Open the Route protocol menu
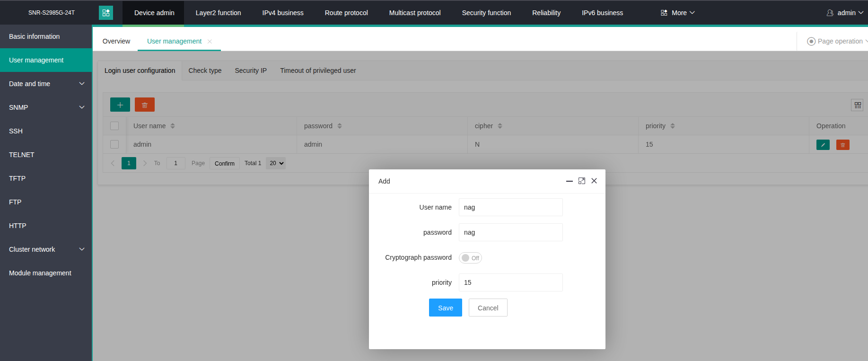This screenshot has width=868, height=361. (346, 13)
